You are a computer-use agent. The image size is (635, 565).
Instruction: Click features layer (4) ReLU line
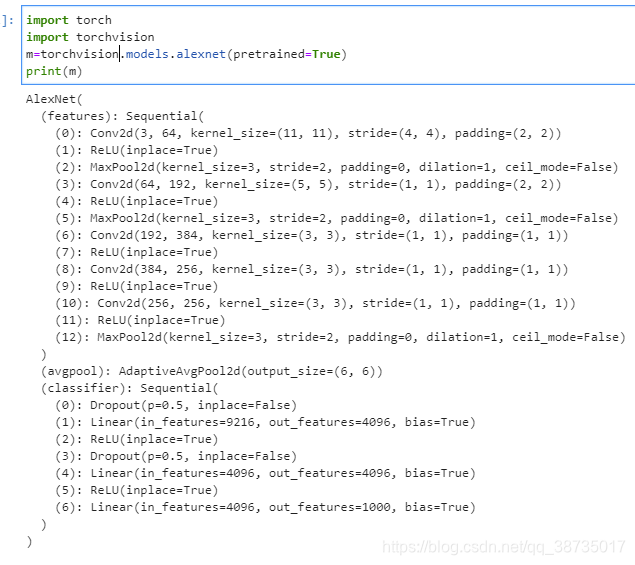tap(136, 201)
